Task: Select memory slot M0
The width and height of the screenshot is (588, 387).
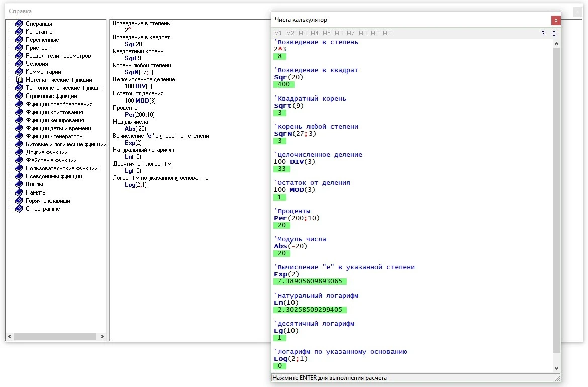Action: [386, 33]
